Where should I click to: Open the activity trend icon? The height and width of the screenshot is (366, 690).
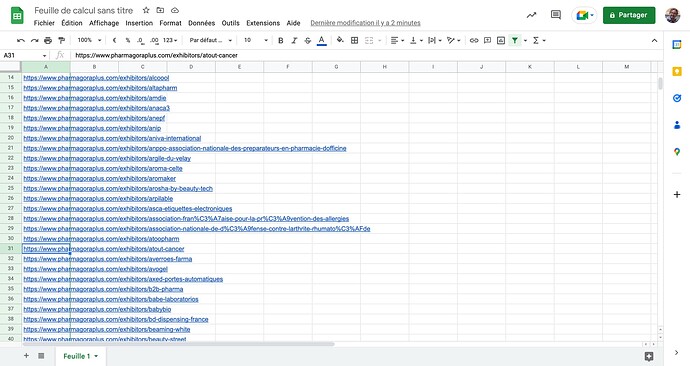click(532, 15)
